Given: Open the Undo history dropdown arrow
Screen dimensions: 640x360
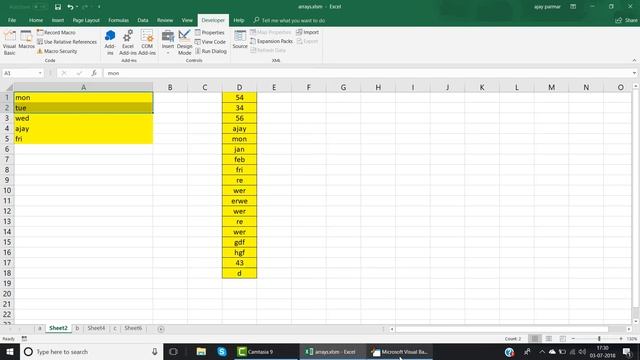Looking at the screenshot, I should (77, 7).
